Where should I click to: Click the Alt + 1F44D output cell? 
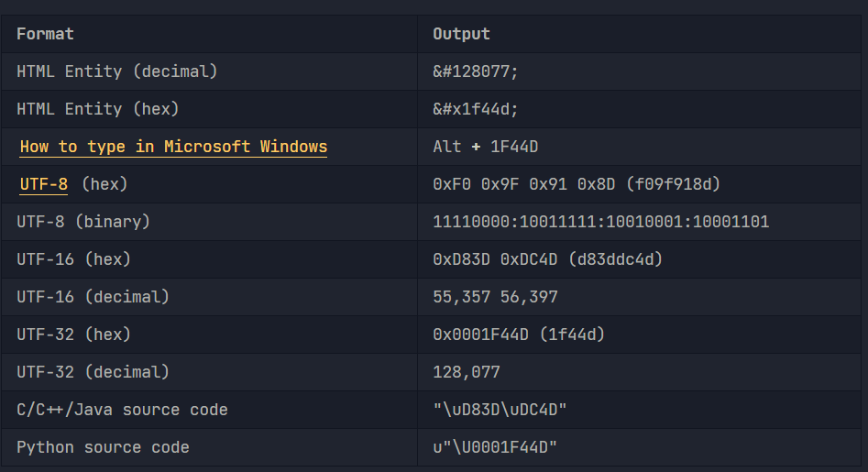click(486, 147)
